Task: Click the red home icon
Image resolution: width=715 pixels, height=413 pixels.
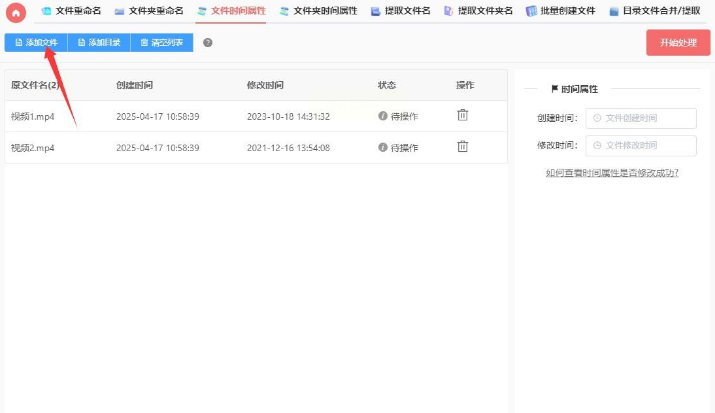Action: [15, 12]
